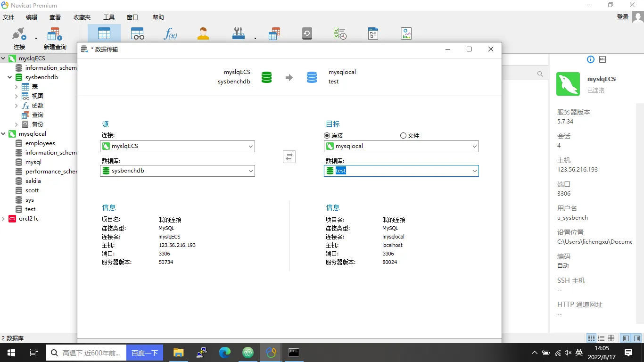Click the 百度一下 button on taskbar

145,353
